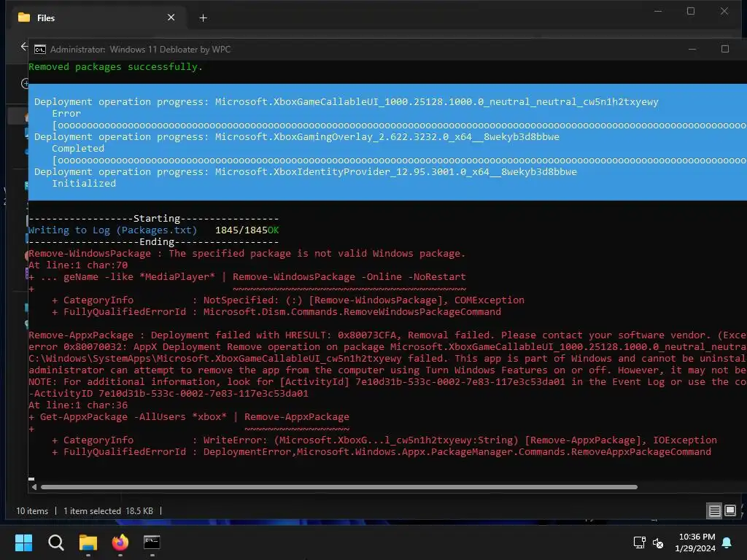The image size is (747, 560).
Task: Click the '-ActivityID 7e10d31b' line
Action: pyautogui.click(x=169, y=393)
